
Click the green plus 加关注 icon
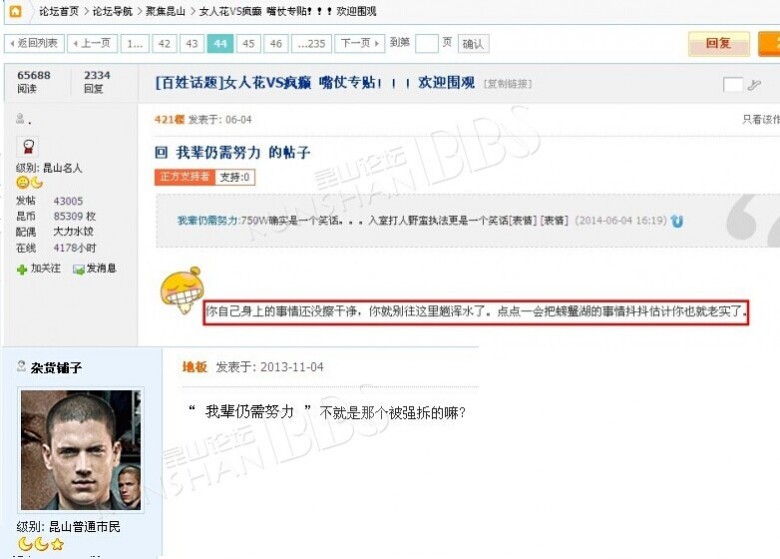click(x=22, y=270)
